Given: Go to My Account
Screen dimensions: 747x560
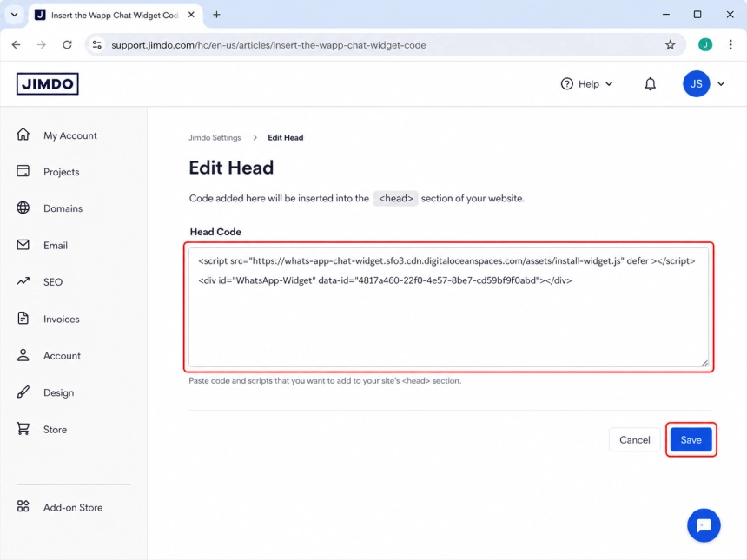Looking at the screenshot, I should [x=70, y=135].
